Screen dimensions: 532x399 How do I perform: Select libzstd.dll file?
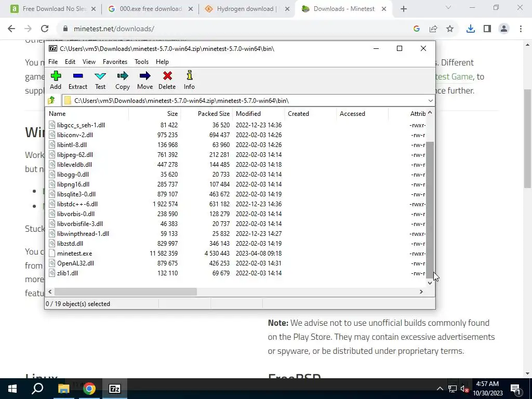tap(70, 243)
